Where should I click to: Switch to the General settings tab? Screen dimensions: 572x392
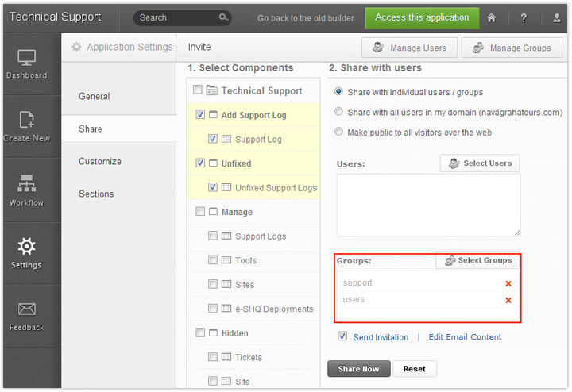95,96
